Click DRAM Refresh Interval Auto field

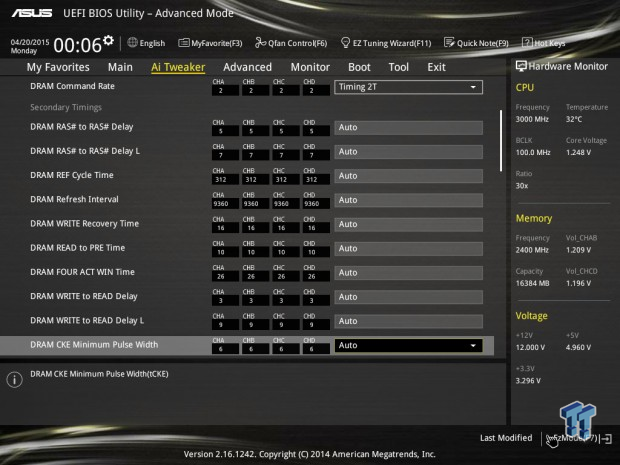(x=408, y=200)
